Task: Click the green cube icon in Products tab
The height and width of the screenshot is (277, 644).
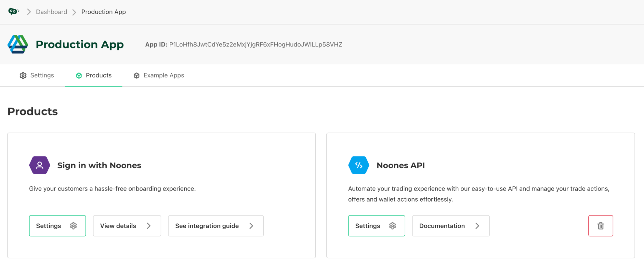Action: pos(79,75)
